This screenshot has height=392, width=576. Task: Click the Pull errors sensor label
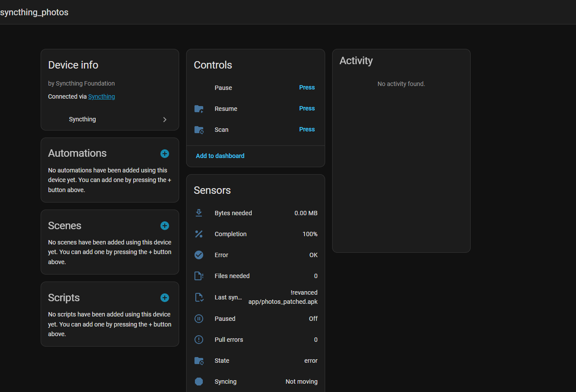[x=229, y=340]
